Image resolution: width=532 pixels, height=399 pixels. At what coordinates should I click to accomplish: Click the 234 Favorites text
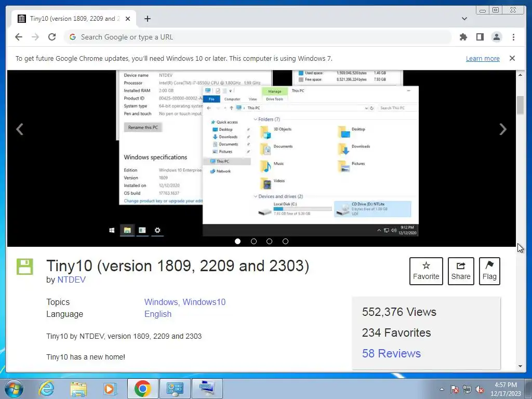pyautogui.click(x=396, y=333)
